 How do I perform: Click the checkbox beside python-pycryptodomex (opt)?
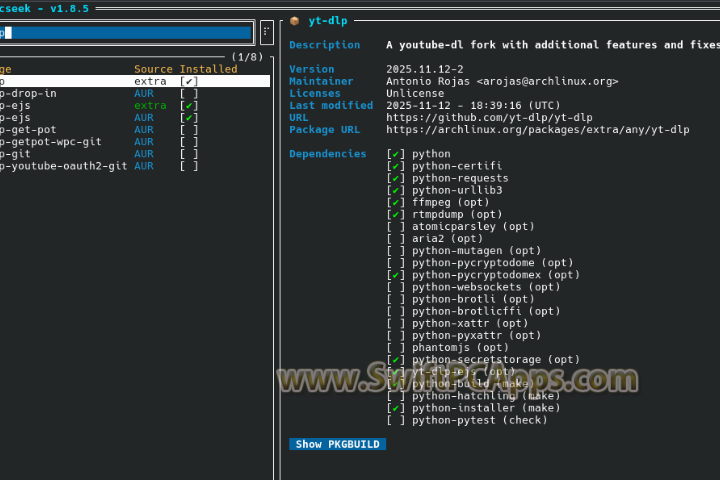click(395, 275)
